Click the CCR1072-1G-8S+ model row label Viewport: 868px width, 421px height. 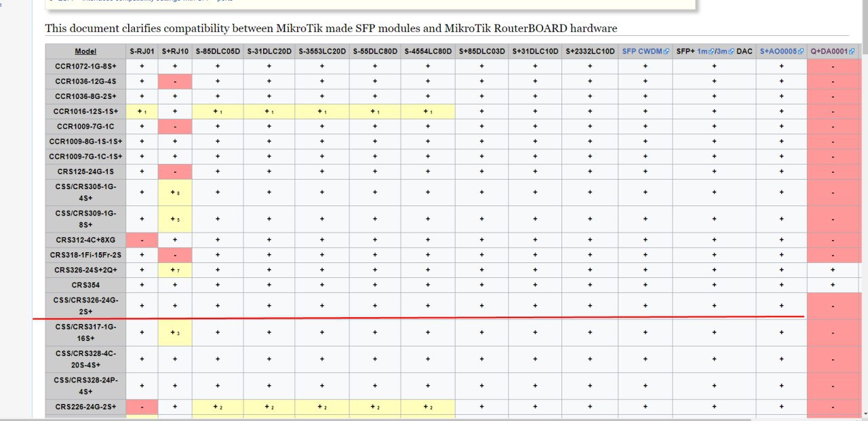(85, 66)
